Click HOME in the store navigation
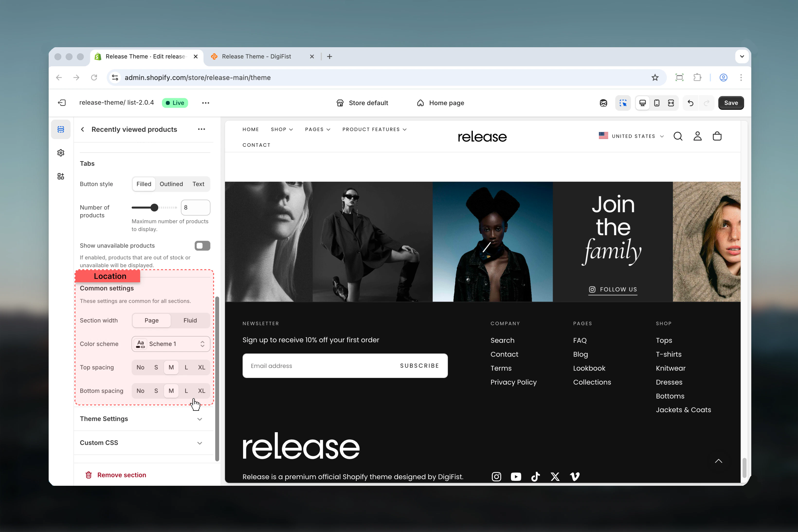The height and width of the screenshot is (532, 798). (x=251, y=129)
